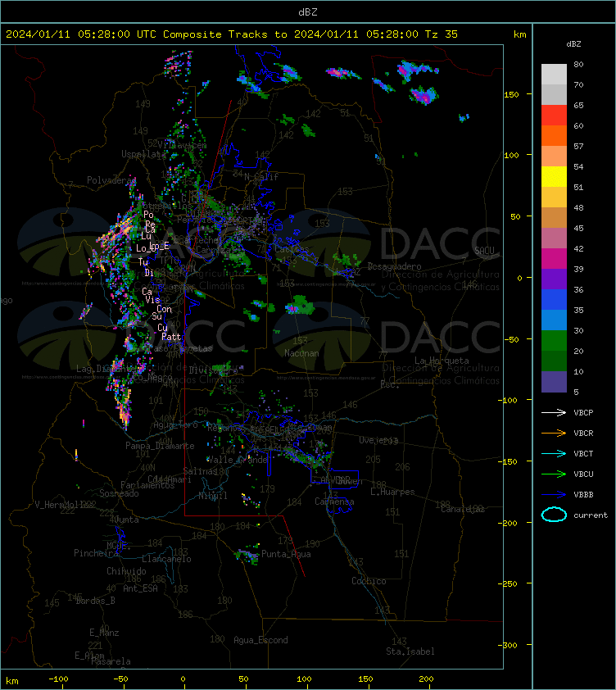Click the km unit label at top right
Viewport: 616px width, 690px height.
tap(519, 34)
